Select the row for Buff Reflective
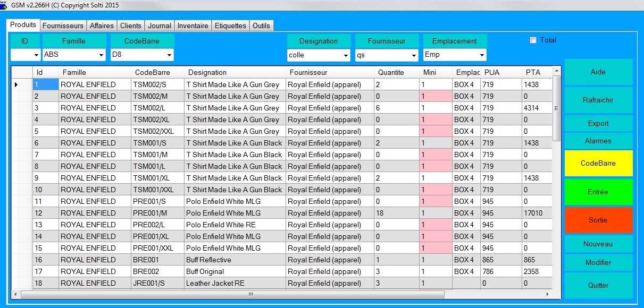The width and height of the screenshot is (644, 308). coord(213,260)
